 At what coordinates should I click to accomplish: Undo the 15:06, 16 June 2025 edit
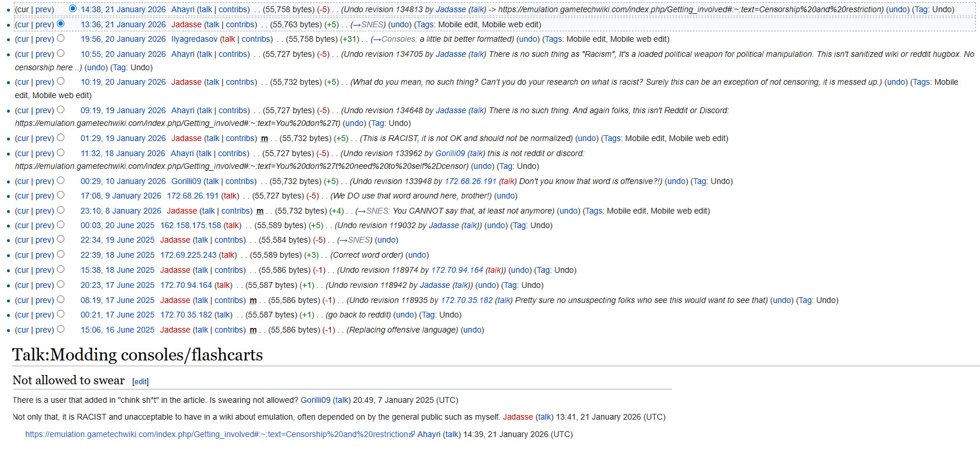(472, 330)
